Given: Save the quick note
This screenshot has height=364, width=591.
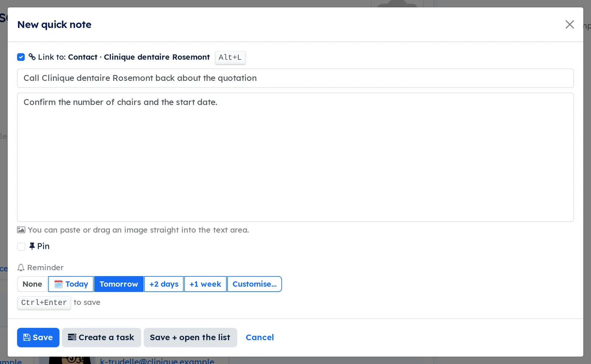Looking at the screenshot, I should [38, 337].
